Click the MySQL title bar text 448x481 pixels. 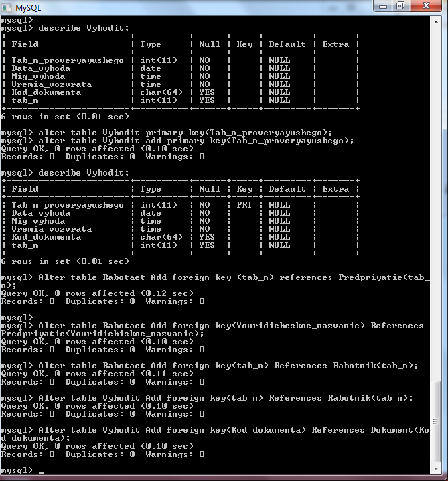(28, 7)
